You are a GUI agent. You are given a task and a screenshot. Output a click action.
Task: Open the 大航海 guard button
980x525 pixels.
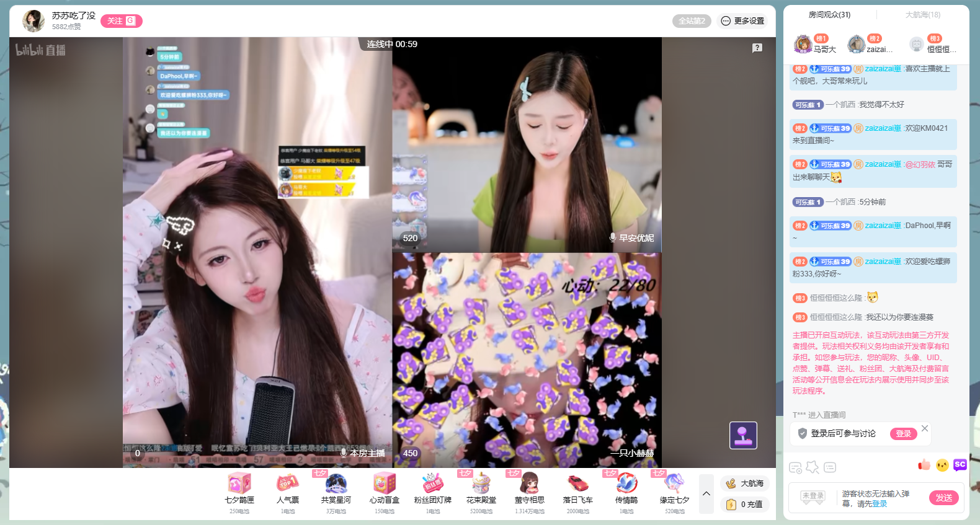[x=745, y=483]
